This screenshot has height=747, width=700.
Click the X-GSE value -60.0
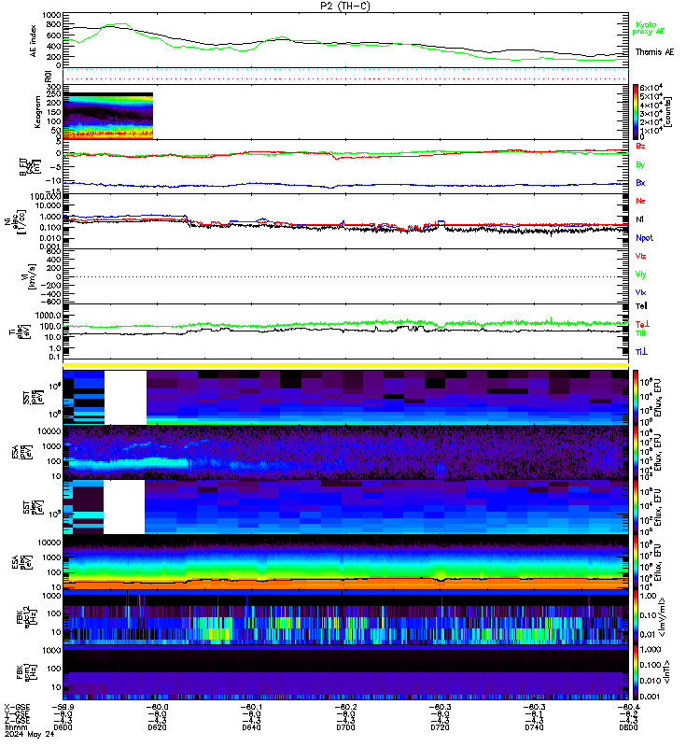[x=157, y=707]
